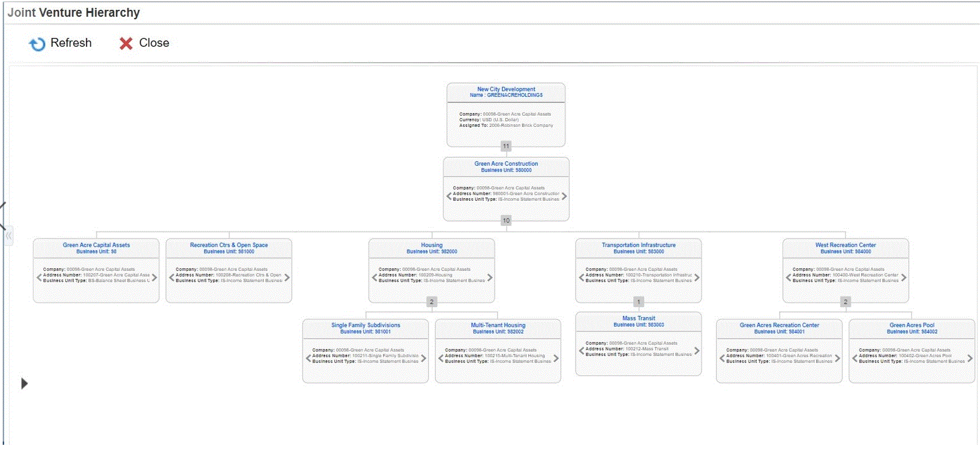
Task: Open West Recreation Center node title
Action: [846, 245]
